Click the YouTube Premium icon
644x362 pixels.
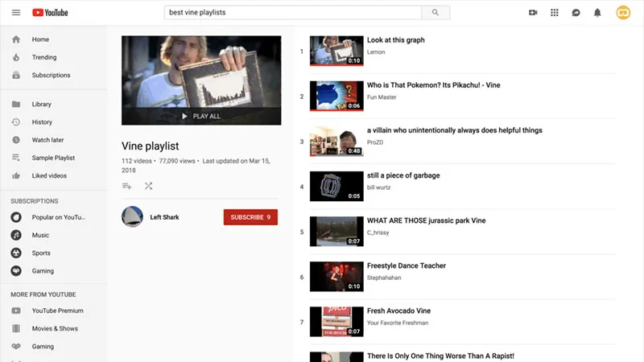click(16, 311)
